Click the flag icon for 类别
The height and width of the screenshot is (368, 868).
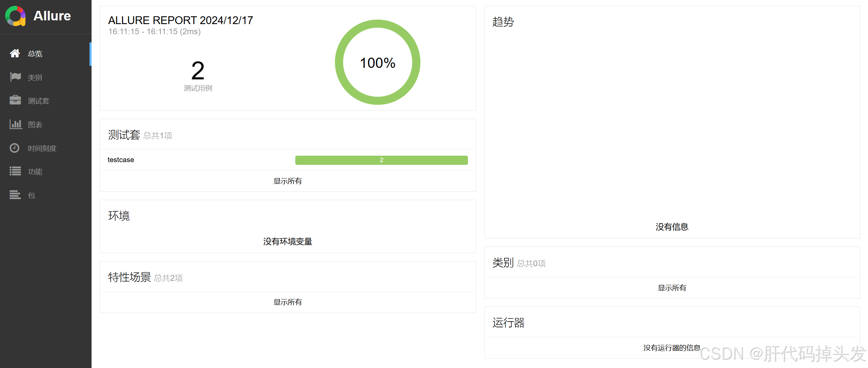coord(15,77)
